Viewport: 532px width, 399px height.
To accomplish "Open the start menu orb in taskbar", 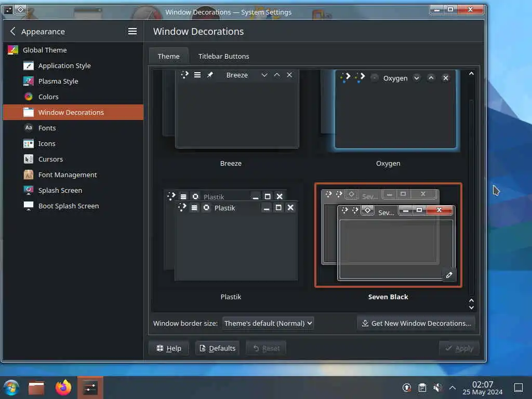I will click(x=11, y=388).
